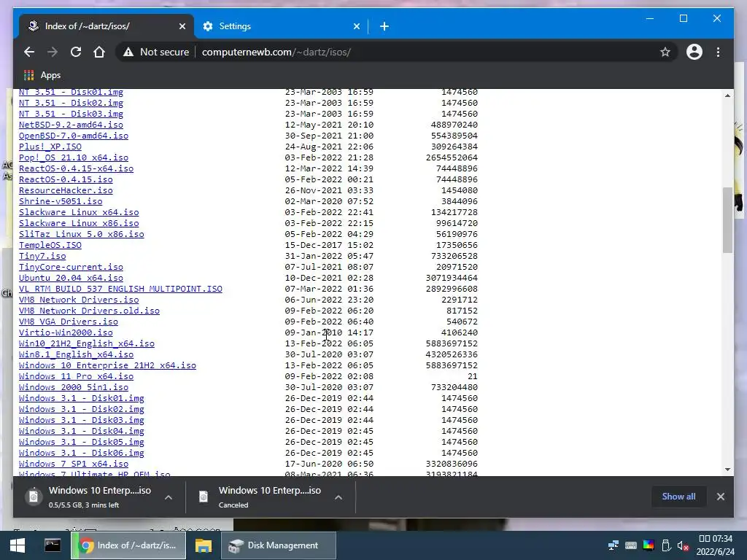This screenshot has width=747, height=560.
Task: Download ReactOS-0.4.15-x64.iso
Action: coord(76,168)
